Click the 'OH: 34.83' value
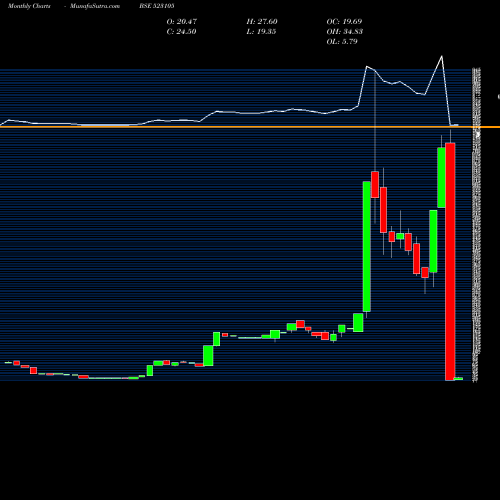 [x=345, y=31]
